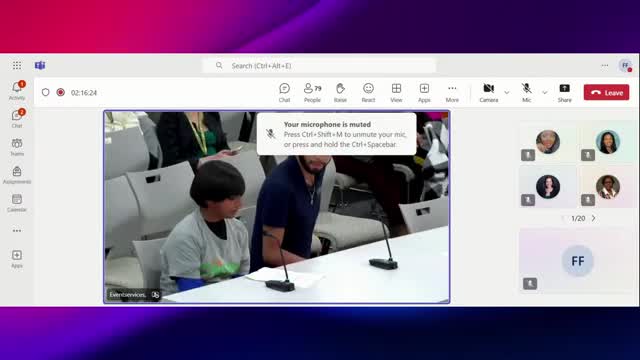Viewport: 640px width, 360px height.
Task: Select the FF participant tile
Action: (577, 261)
